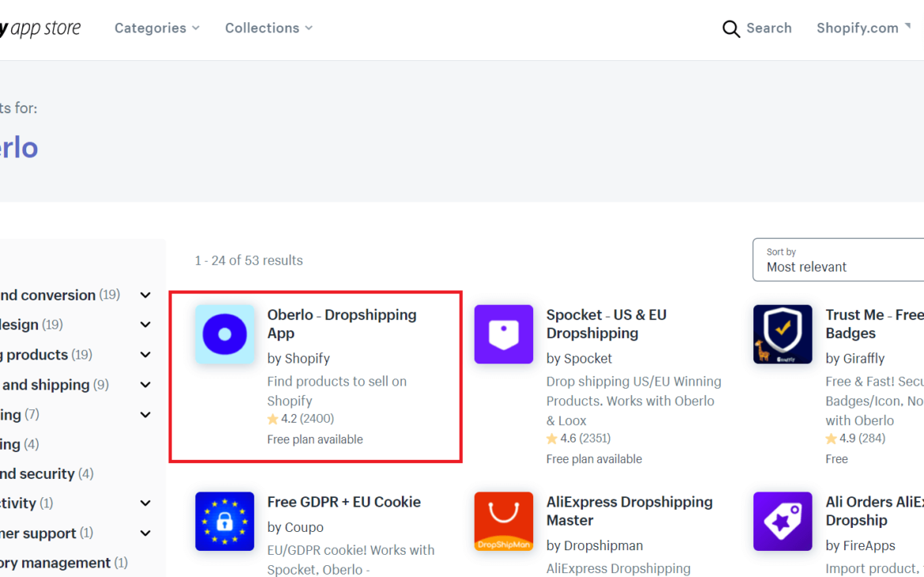Open the Ali Orders Dropship app title
Screen dimensions: 924x577
click(x=874, y=511)
